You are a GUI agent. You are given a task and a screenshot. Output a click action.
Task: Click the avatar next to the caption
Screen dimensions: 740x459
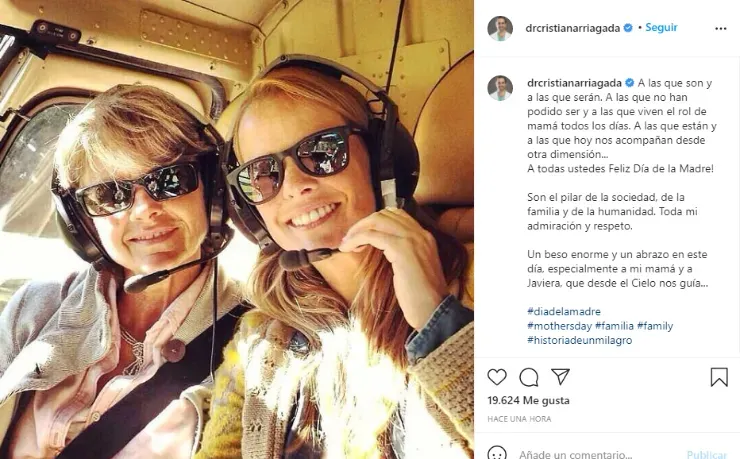500,88
